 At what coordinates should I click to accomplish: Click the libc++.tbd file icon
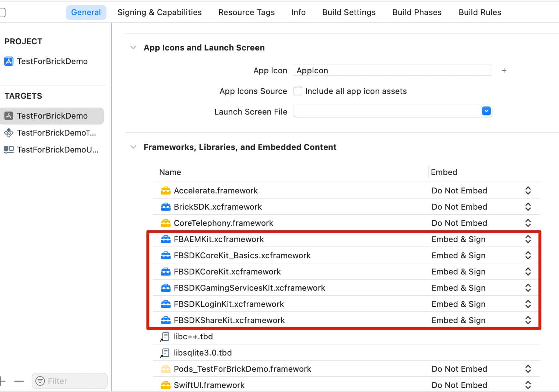165,336
